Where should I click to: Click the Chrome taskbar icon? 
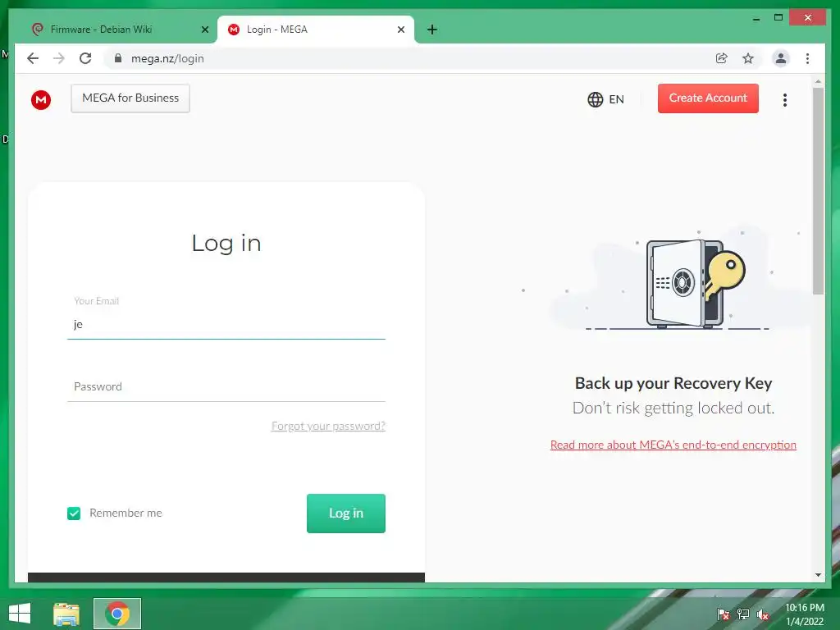click(116, 614)
